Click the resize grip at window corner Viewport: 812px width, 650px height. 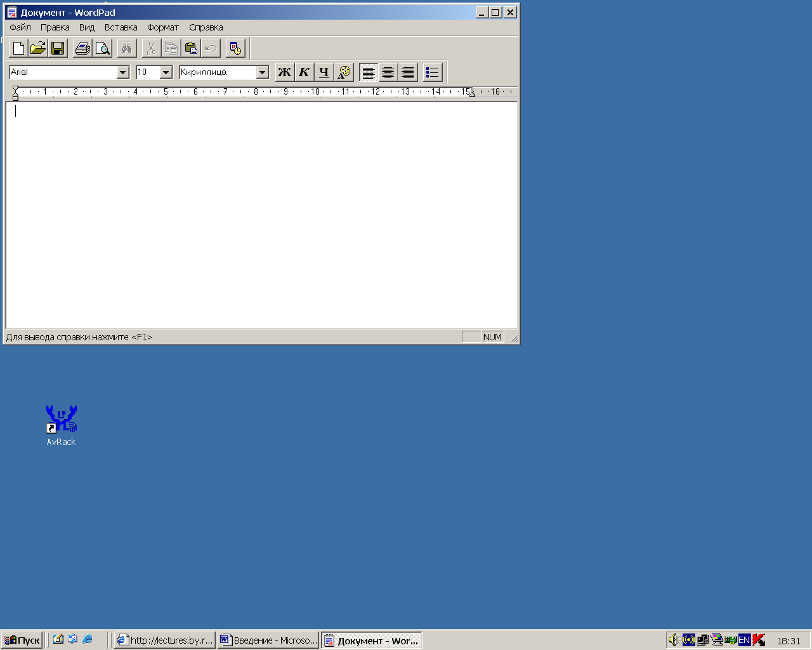point(514,338)
